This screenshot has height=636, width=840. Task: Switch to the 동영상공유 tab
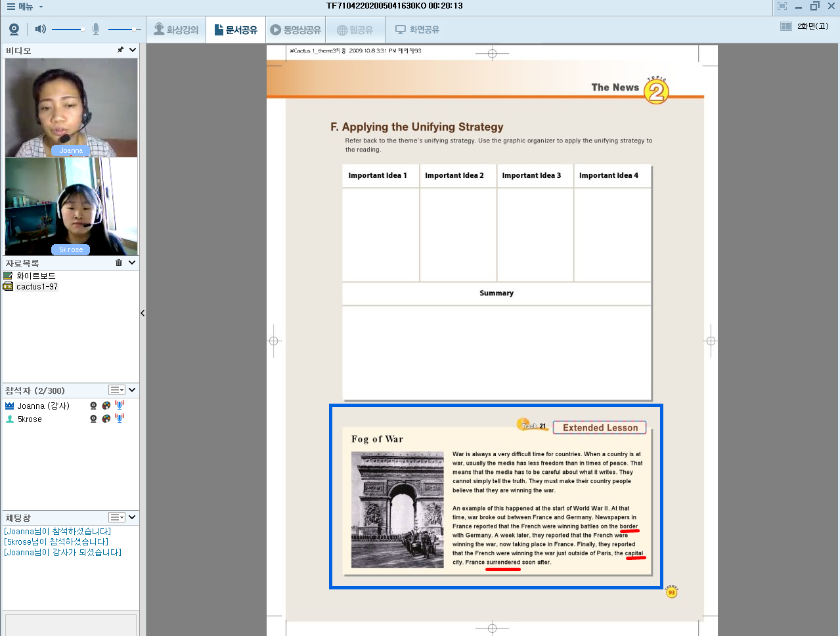pos(296,30)
